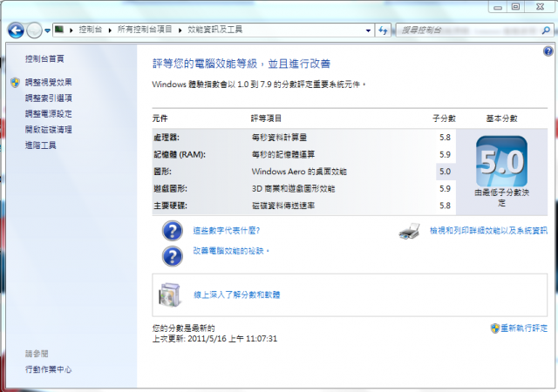Click the software box icon
558x392 pixels.
click(170, 295)
